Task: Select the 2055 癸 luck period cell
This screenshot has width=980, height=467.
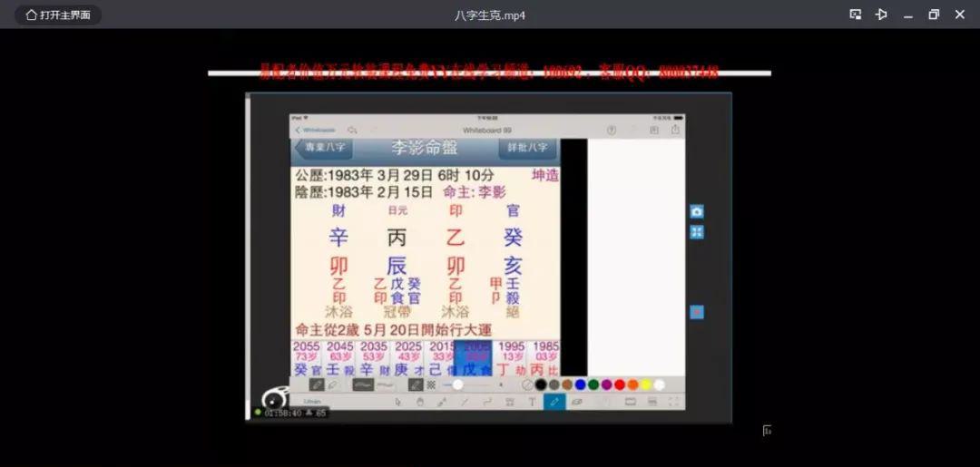Action: coord(307,358)
